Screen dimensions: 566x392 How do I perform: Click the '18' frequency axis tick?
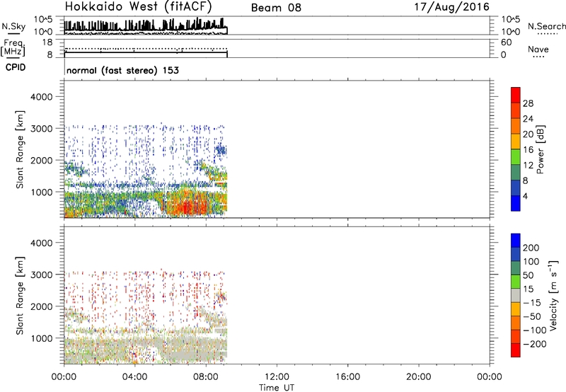[47, 42]
